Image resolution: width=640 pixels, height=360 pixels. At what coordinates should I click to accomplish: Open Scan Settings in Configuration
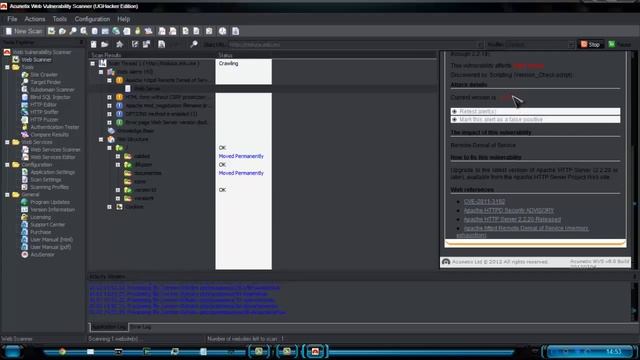46,180
